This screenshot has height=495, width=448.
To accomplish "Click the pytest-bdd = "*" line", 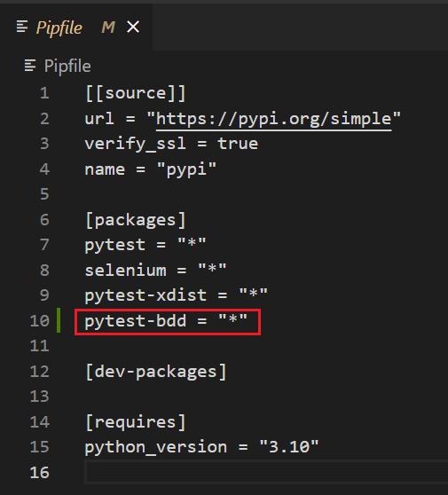I will (x=166, y=321).
